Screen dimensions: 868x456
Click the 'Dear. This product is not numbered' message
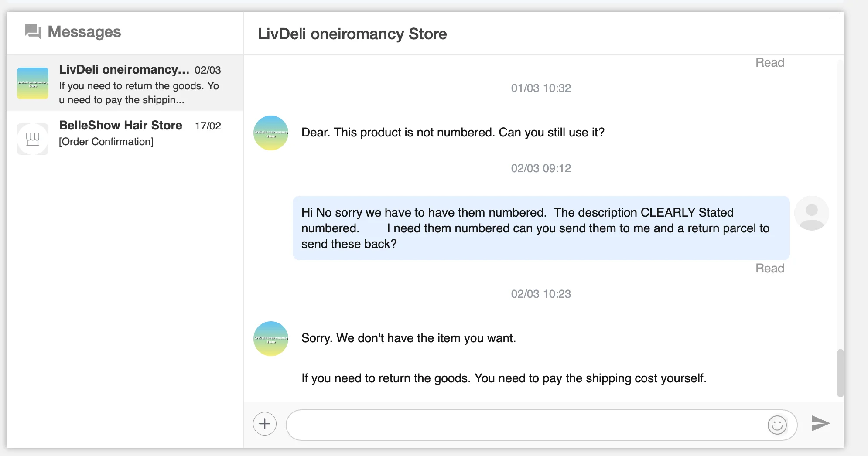tap(453, 133)
